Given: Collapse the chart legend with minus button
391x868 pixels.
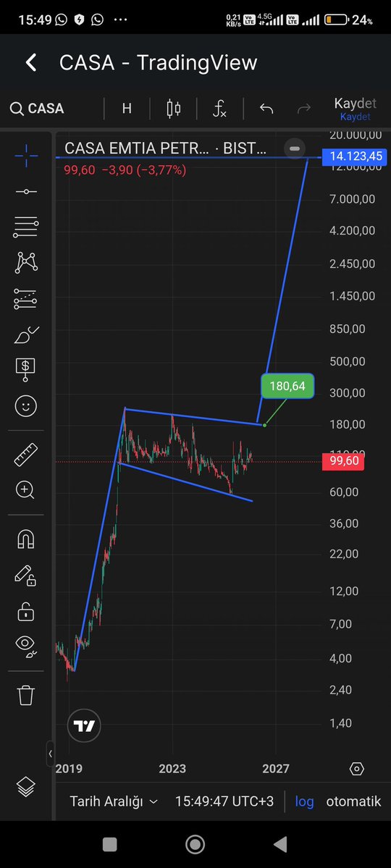Looking at the screenshot, I should tap(295, 148).
